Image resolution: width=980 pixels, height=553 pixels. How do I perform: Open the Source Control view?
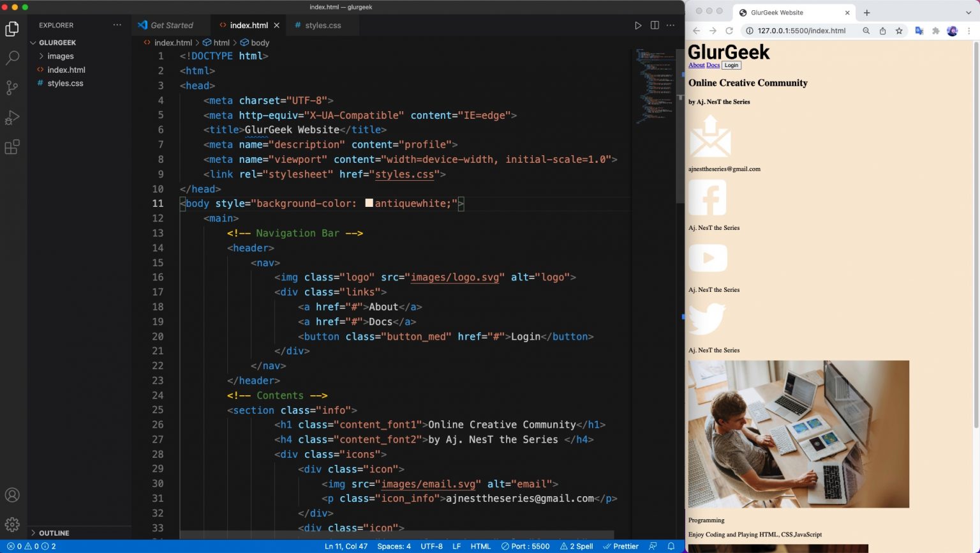pos(12,87)
